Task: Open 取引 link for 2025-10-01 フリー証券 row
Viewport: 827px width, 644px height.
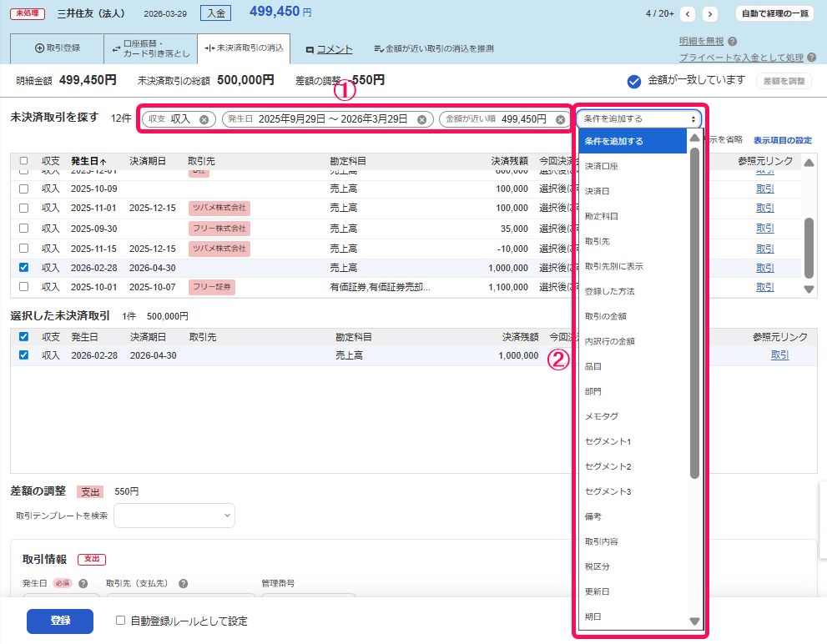Action: (x=764, y=287)
